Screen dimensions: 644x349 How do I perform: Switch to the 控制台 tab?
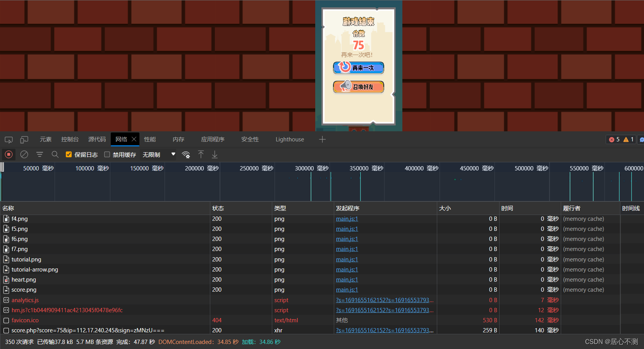(x=70, y=139)
